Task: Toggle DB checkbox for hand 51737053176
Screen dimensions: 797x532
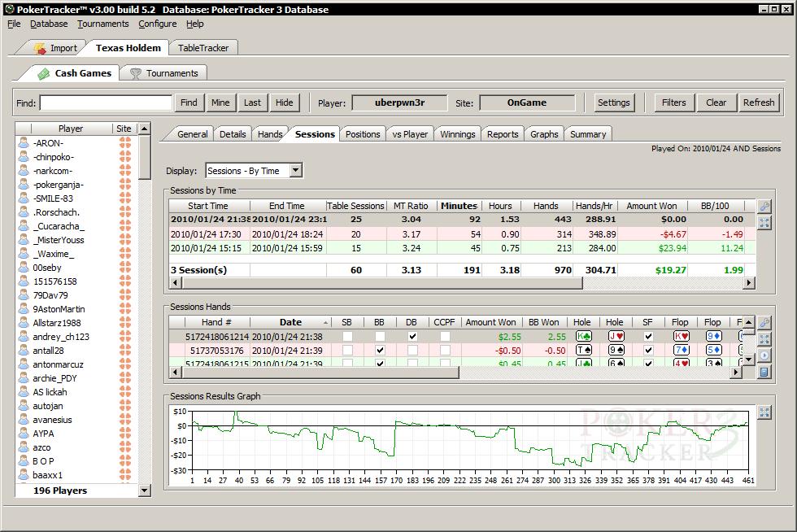Action: point(412,350)
